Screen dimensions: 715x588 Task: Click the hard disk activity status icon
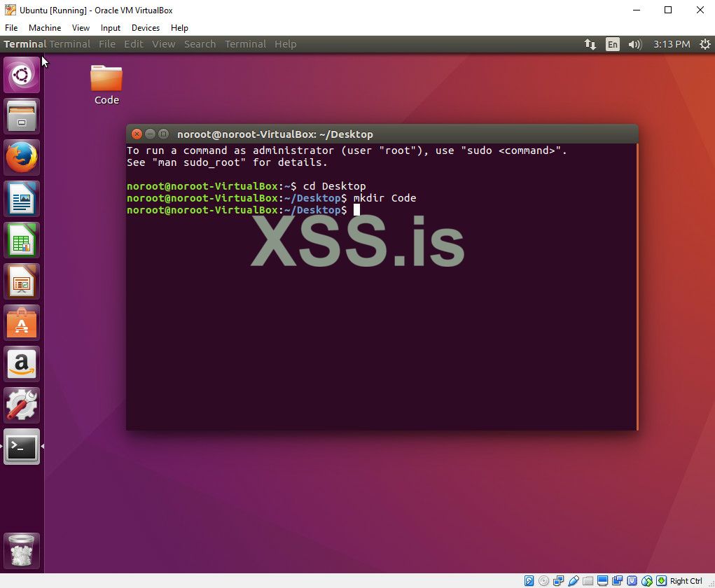[529, 581]
